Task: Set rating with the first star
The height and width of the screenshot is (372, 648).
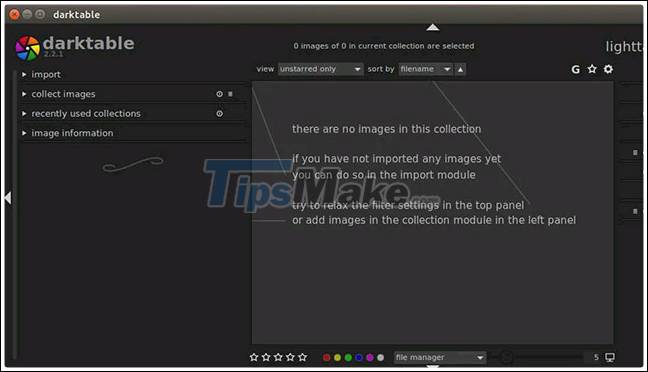Action: tap(254, 357)
